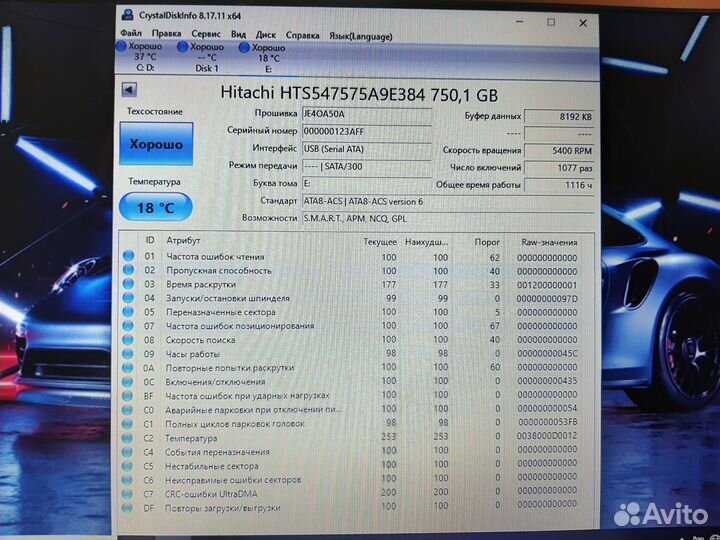Click status icon for attribute C0
Screen dimensions: 720x540
pyautogui.click(x=128, y=410)
